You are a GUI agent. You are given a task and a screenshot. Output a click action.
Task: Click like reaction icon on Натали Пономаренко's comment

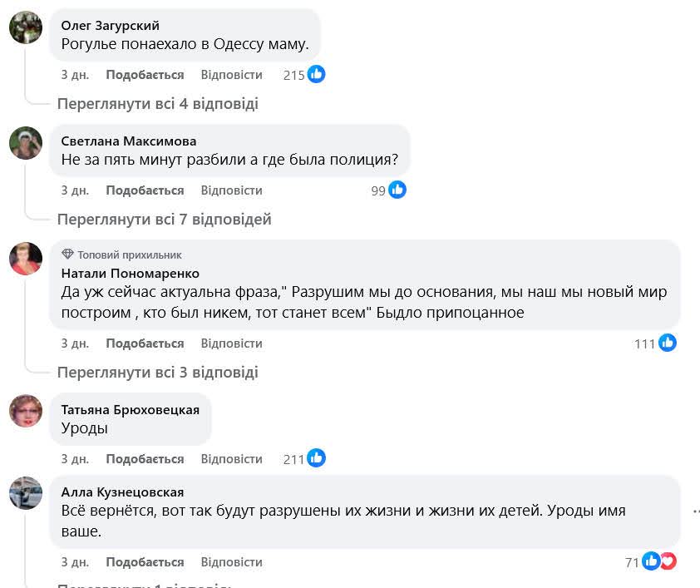coord(668,343)
